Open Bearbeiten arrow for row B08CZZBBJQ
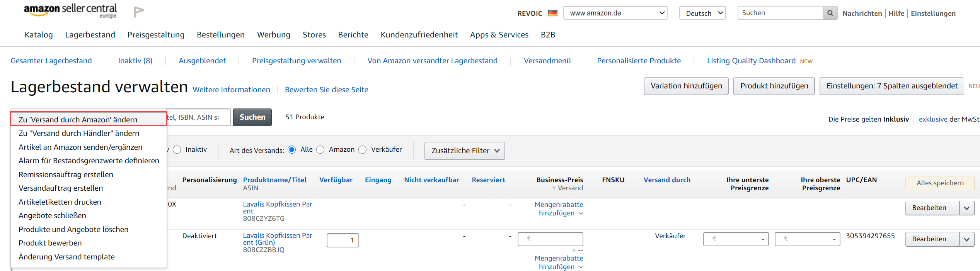 tap(966, 239)
